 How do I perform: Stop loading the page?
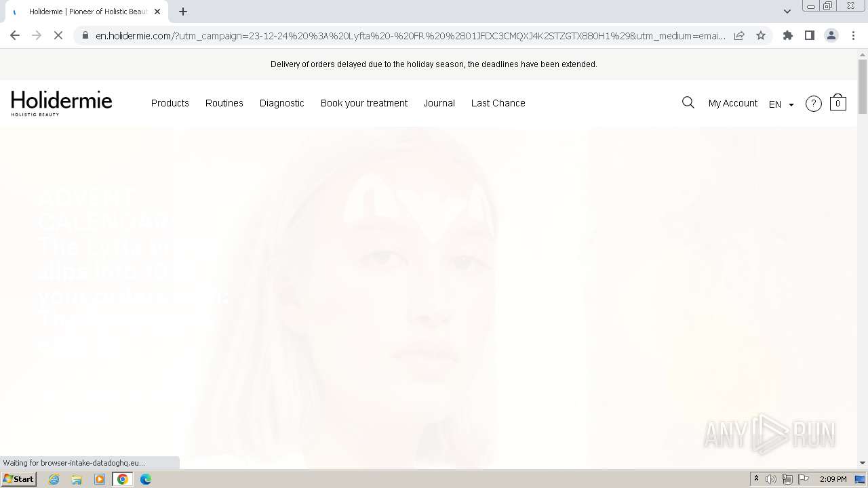coord(58,35)
